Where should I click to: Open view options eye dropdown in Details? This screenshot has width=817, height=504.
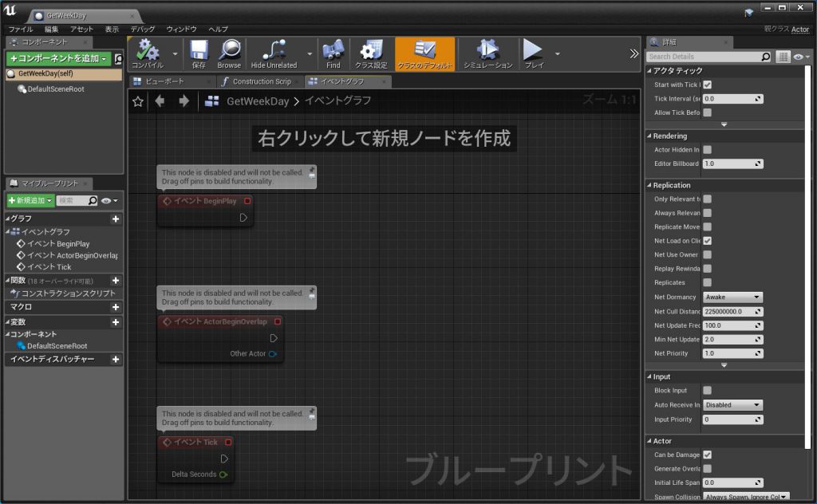(801, 57)
